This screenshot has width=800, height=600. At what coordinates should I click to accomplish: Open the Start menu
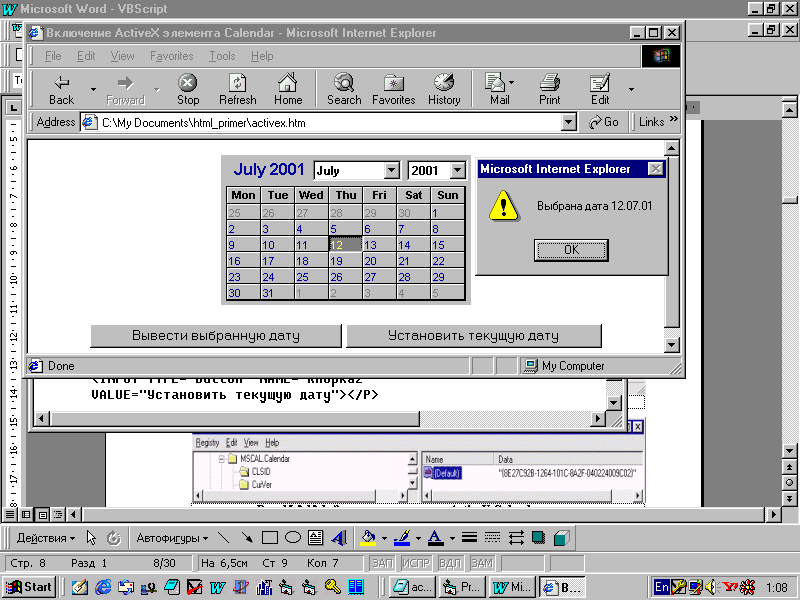point(29,587)
